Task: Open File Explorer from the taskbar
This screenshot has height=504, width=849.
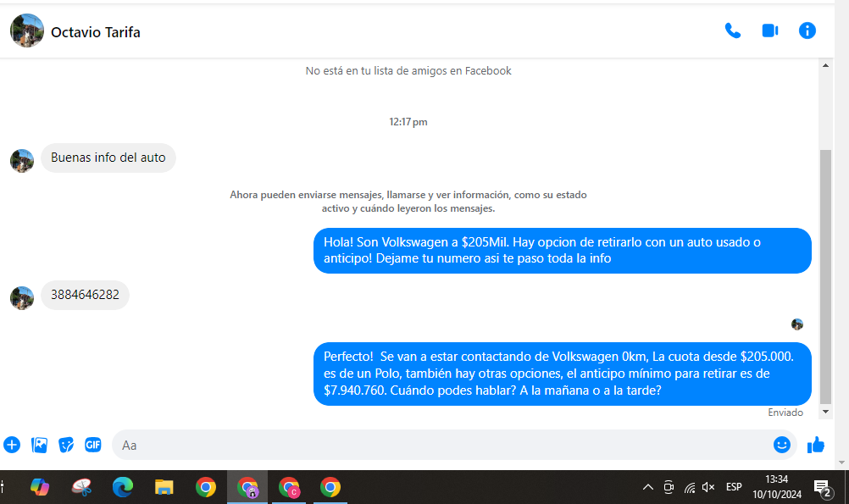Action: click(164, 487)
